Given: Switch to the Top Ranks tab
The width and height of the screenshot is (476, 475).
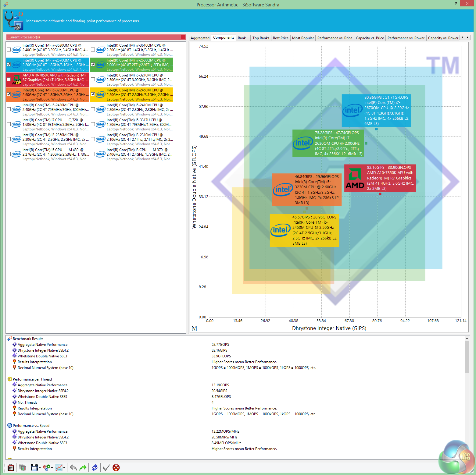Looking at the screenshot, I should tap(261, 38).
